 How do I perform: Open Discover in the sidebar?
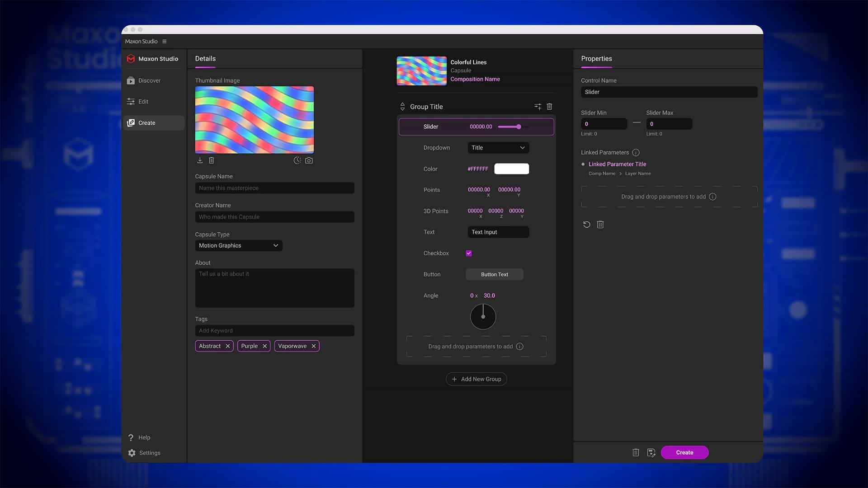tap(149, 80)
